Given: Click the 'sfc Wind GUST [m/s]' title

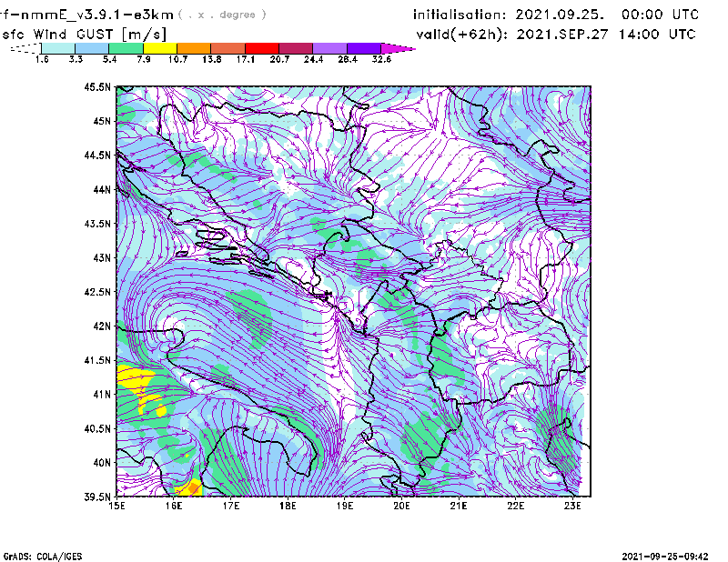Looking at the screenshot, I should click(x=84, y=35).
